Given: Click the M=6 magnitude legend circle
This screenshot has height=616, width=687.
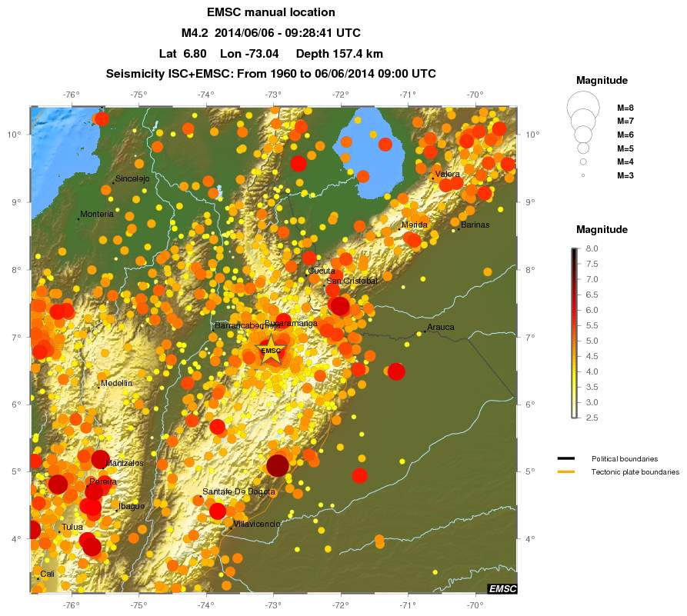Looking at the screenshot, I should pos(582,134).
